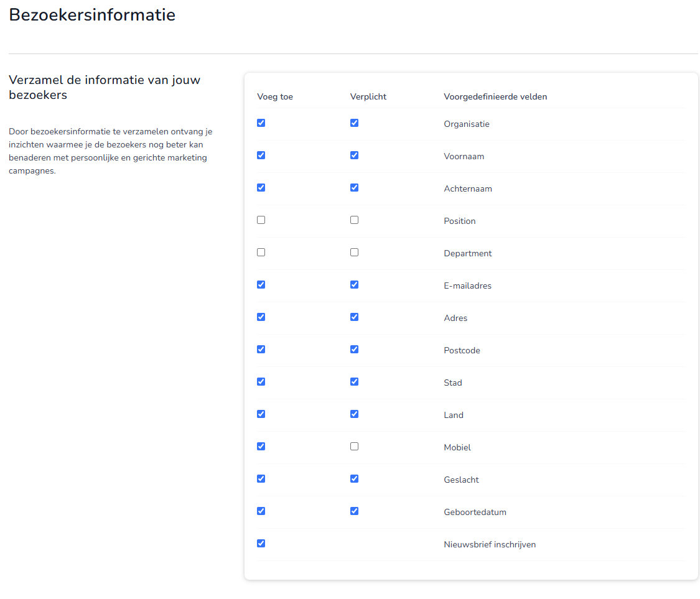
Task: Deselect 'Voeg toe' for Stad
Action: coord(261,382)
